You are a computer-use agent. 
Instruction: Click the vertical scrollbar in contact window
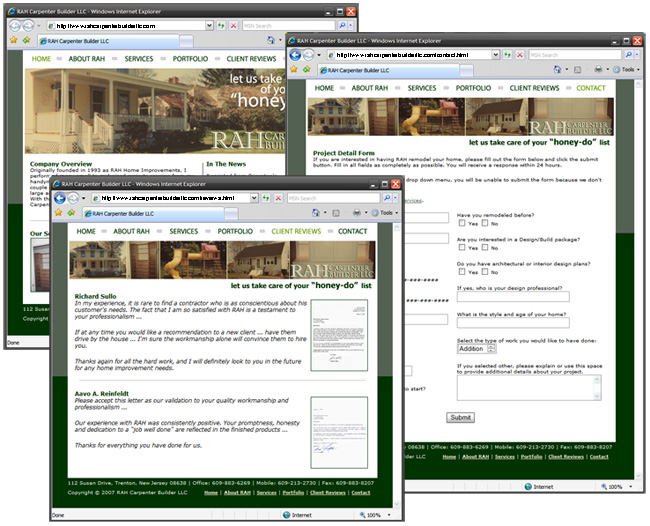coord(638,279)
